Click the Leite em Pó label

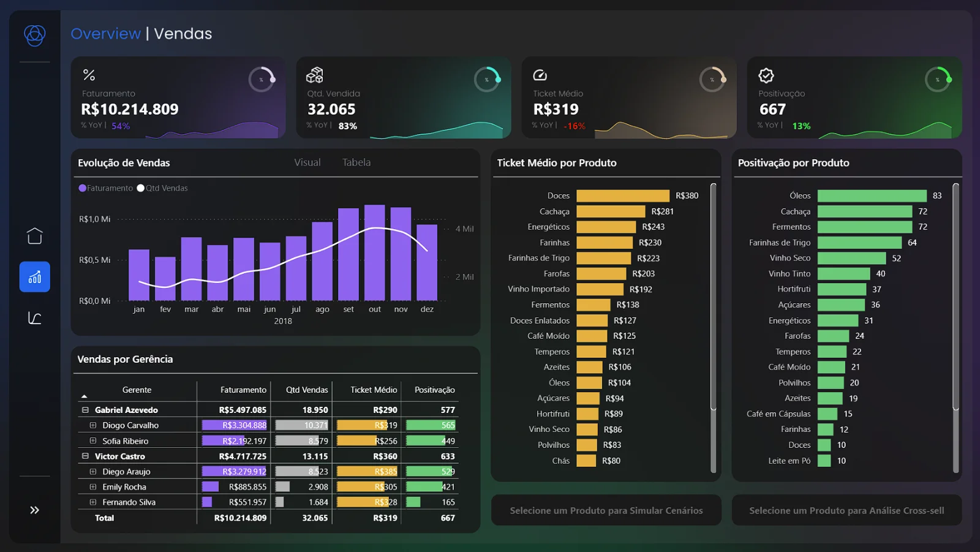click(790, 461)
